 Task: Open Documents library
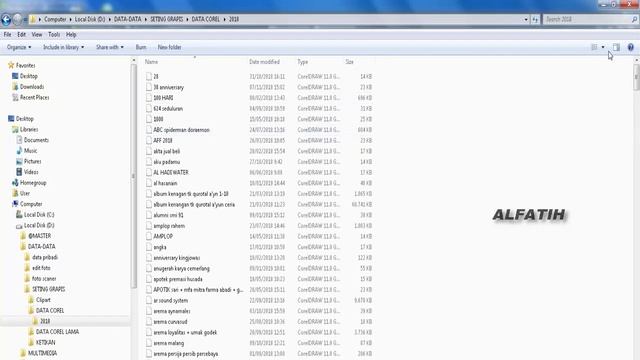tap(36, 140)
